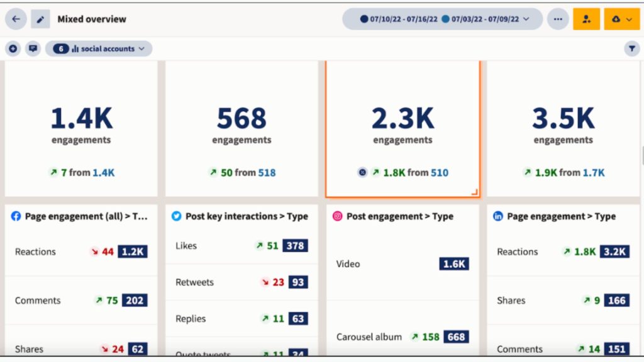
Task: Open the cloud export dropdown
Action: [622, 19]
